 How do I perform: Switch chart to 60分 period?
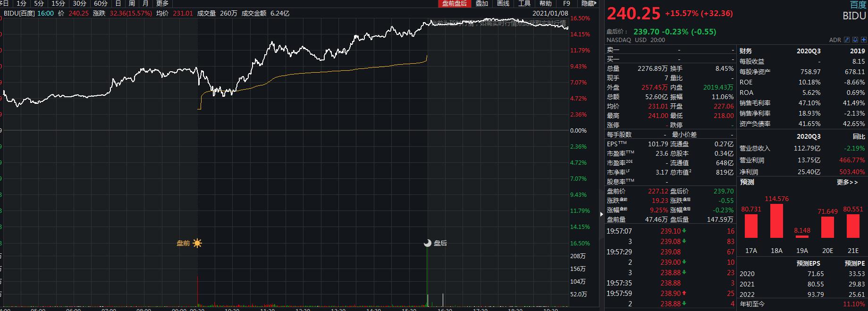pyautogui.click(x=101, y=3)
